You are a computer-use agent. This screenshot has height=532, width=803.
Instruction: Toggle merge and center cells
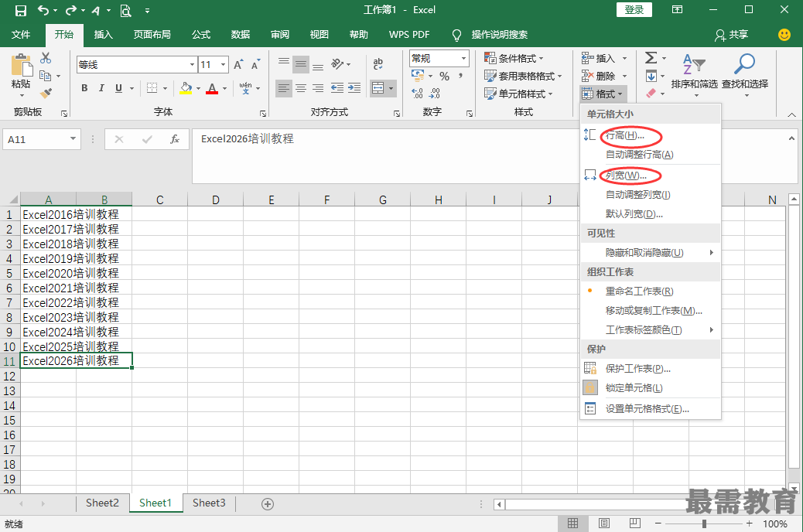pyautogui.click(x=378, y=88)
